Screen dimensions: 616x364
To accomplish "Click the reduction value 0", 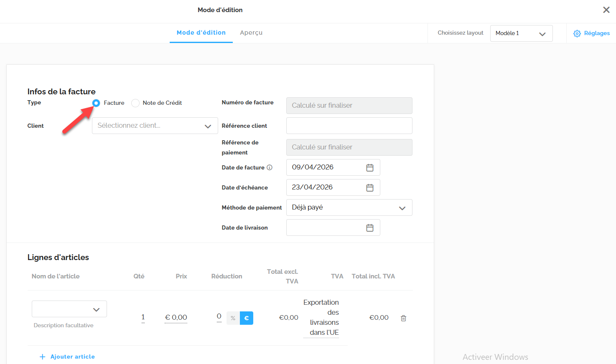I will click(219, 317).
